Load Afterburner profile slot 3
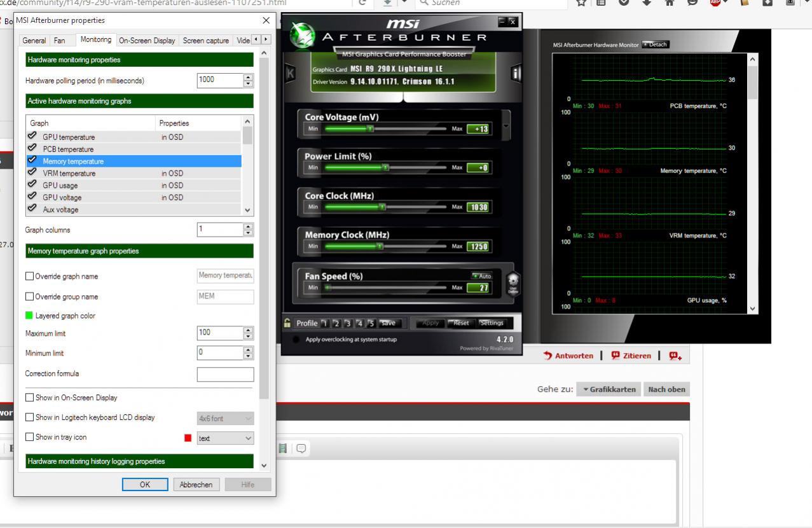This screenshot has height=528, width=812. tap(348, 323)
